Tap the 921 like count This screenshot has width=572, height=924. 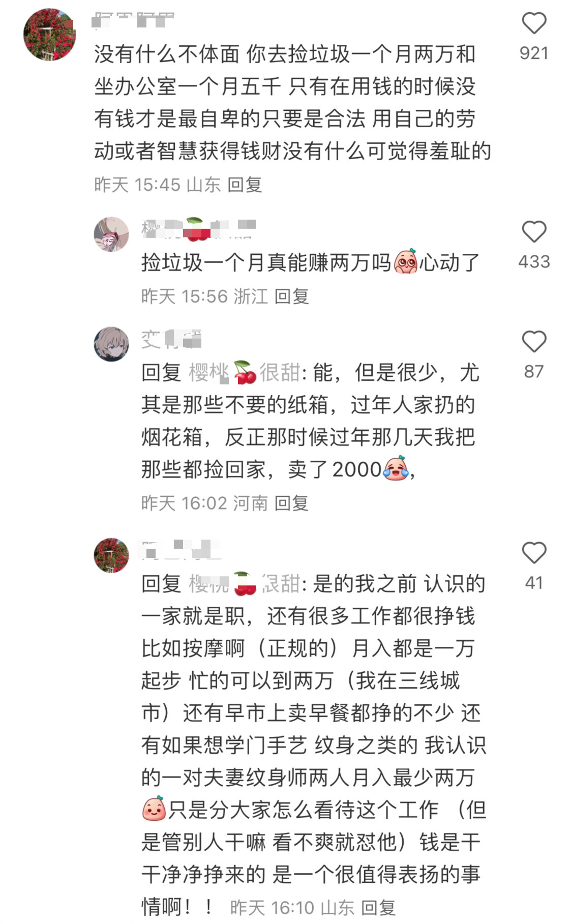pyautogui.click(x=534, y=53)
